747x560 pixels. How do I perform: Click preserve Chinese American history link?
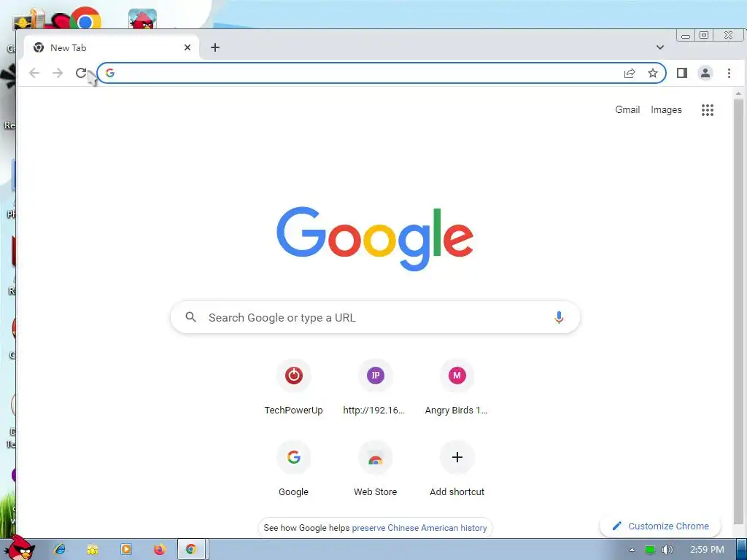point(419,528)
